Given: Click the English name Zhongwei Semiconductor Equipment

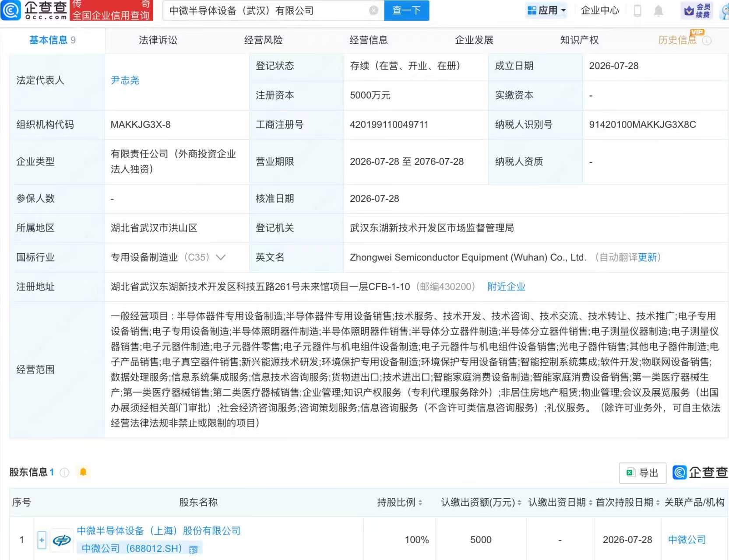Looking at the screenshot, I should coord(468,257).
